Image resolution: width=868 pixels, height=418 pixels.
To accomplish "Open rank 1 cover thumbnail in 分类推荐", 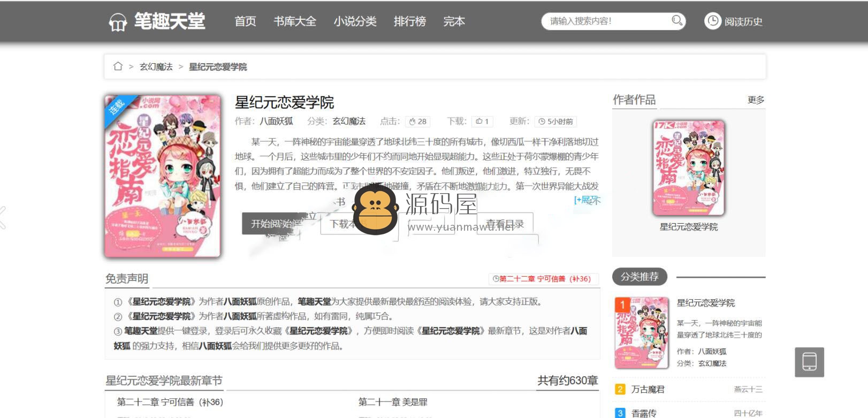I will (x=642, y=333).
